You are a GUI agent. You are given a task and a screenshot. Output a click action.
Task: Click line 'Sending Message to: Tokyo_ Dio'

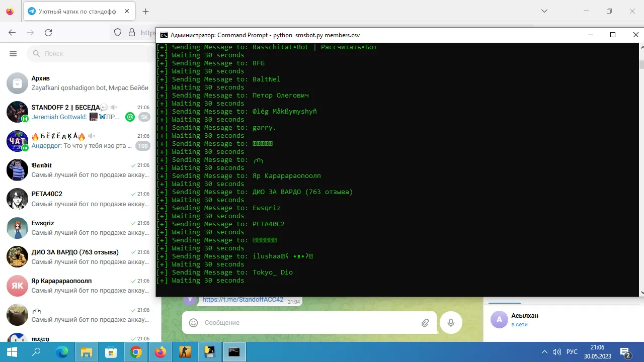224,273
